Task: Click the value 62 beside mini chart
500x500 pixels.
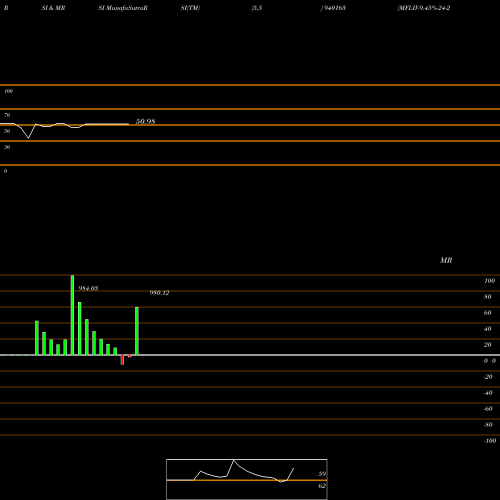Action: 322,486
